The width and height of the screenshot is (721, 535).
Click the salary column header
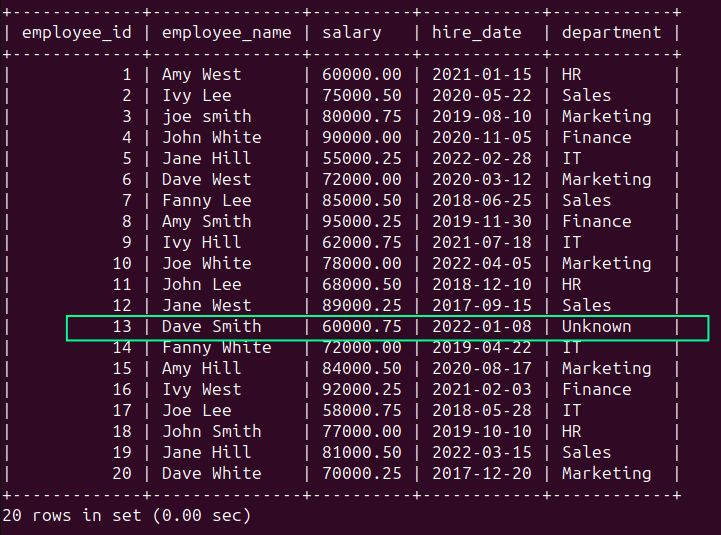[351, 32]
